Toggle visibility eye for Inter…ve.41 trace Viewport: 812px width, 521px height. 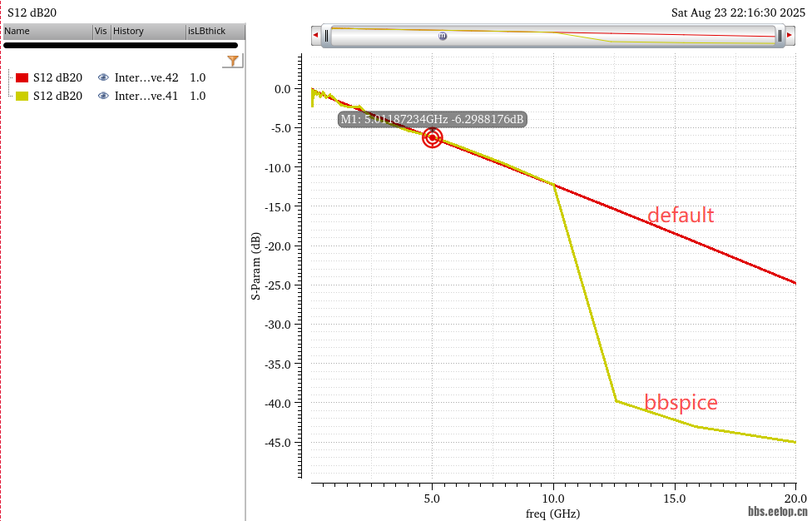tap(103, 96)
